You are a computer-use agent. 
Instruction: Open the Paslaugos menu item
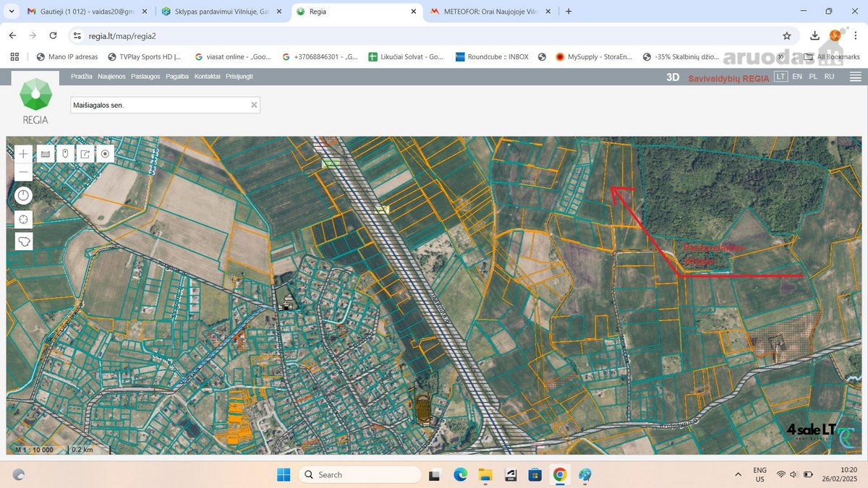tap(145, 77)
